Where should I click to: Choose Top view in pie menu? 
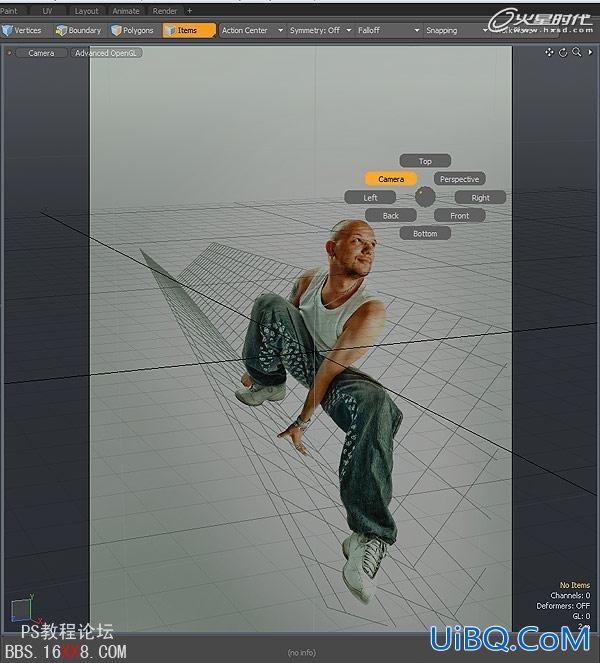425,161
